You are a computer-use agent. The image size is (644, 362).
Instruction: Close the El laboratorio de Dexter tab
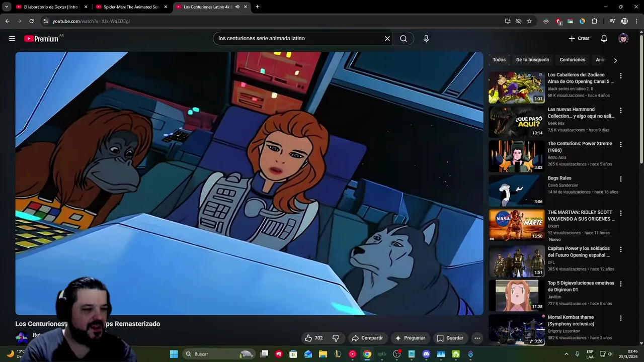point(86,7)
